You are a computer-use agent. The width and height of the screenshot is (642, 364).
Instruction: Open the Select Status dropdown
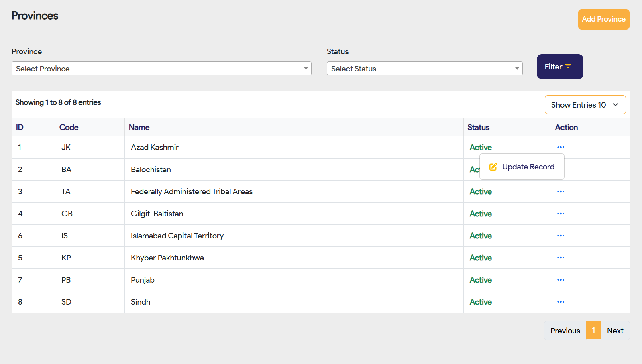tap(424, 69)
